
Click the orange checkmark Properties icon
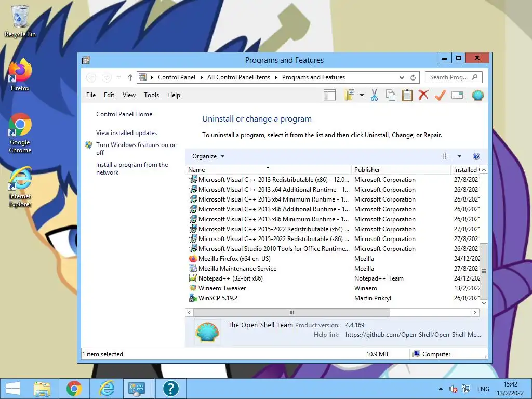pos(440,96)
